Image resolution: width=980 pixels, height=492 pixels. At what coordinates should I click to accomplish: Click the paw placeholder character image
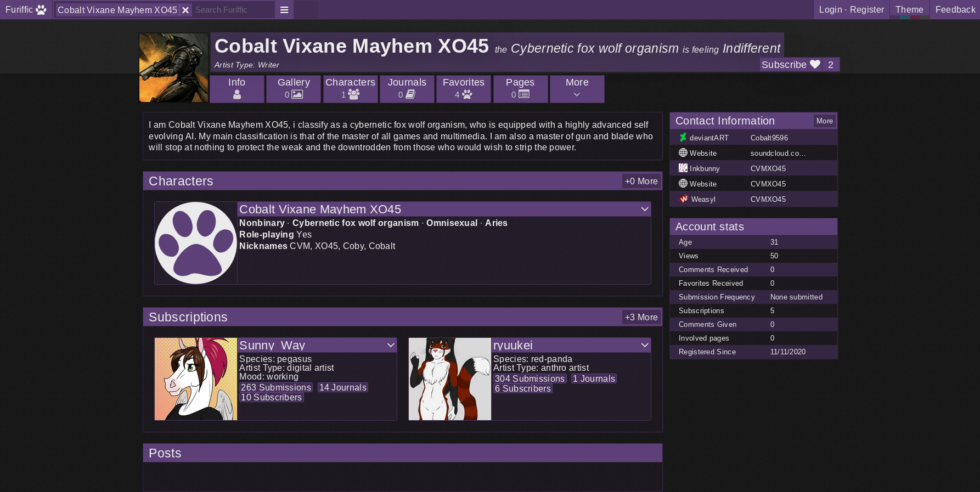click(196, 243)
